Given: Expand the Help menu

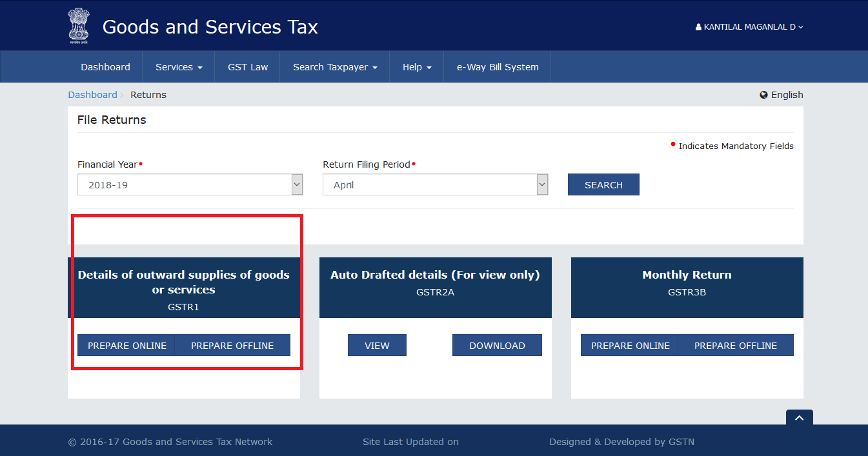Looking at the screenshot, I should click(x=416, y=67).
